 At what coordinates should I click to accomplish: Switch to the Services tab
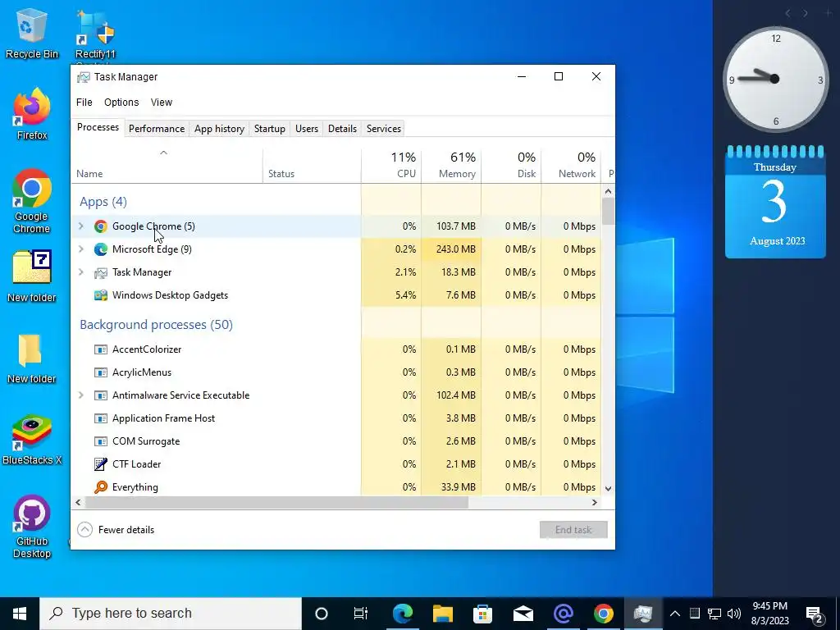click(384, 129)
